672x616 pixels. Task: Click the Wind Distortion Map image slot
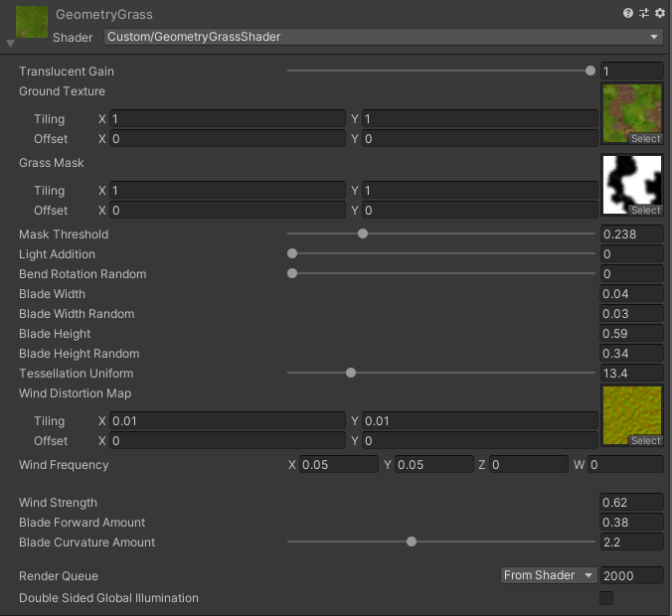(x=632, y=415)
